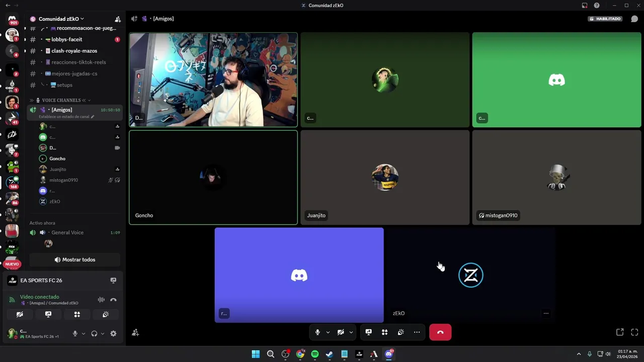Focus the mistogan0910 participant tile

556,177
